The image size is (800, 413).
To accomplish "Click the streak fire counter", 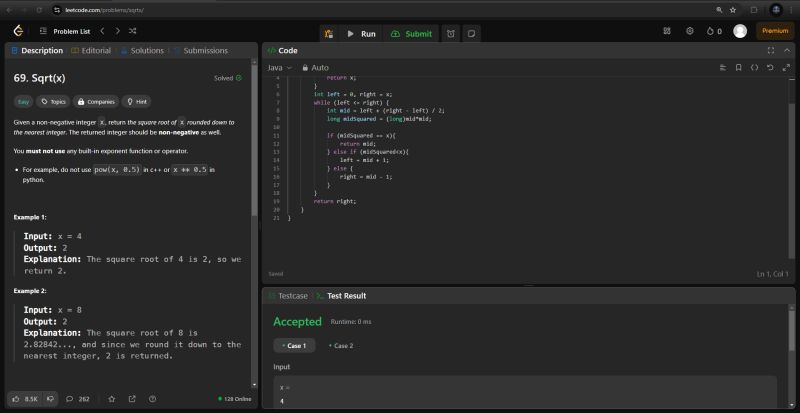I will [x=714, y=31].
